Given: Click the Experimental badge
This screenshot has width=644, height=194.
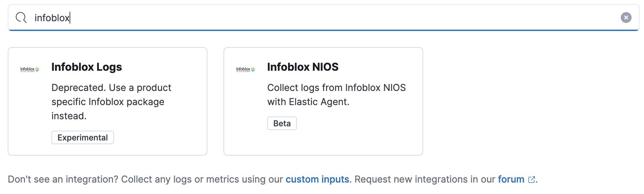Looking at the screenshot, I should pos(83,137).
